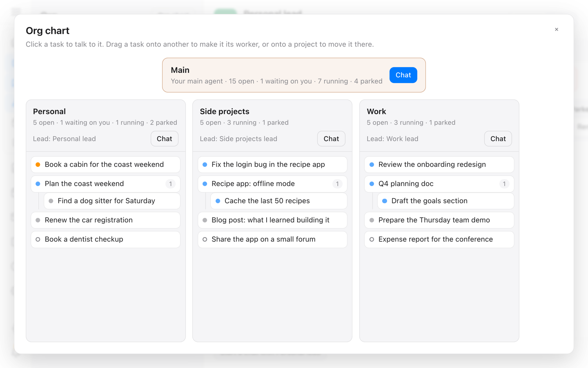Open 'Expense report for the conference' task

(439, 239)
